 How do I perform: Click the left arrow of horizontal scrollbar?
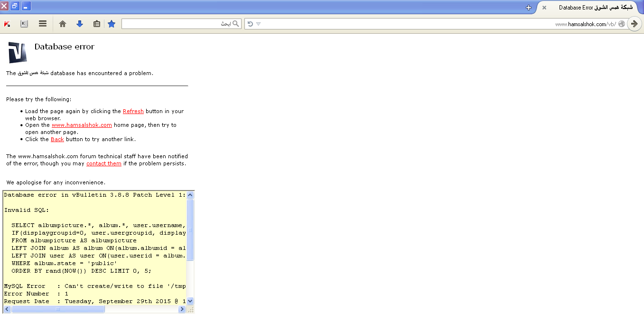[x=7, y=309]
